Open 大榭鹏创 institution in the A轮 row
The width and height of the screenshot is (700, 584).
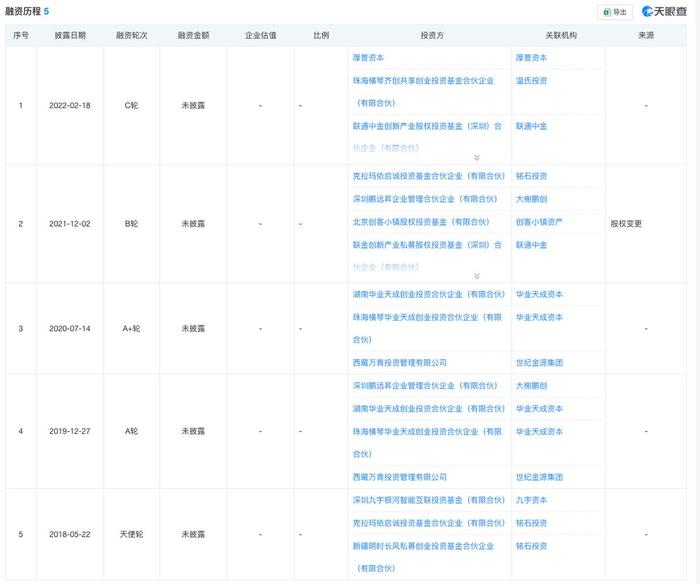531,386
